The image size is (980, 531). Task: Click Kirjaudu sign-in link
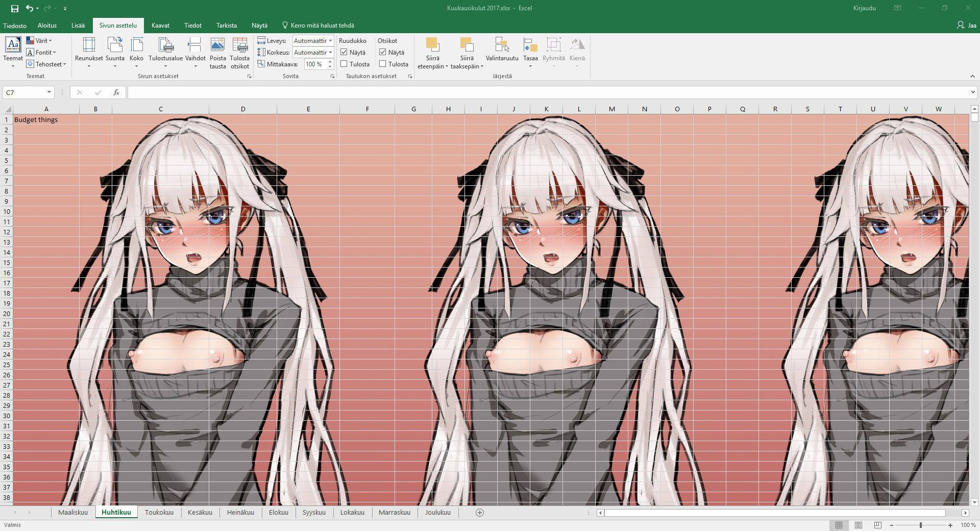864,8
